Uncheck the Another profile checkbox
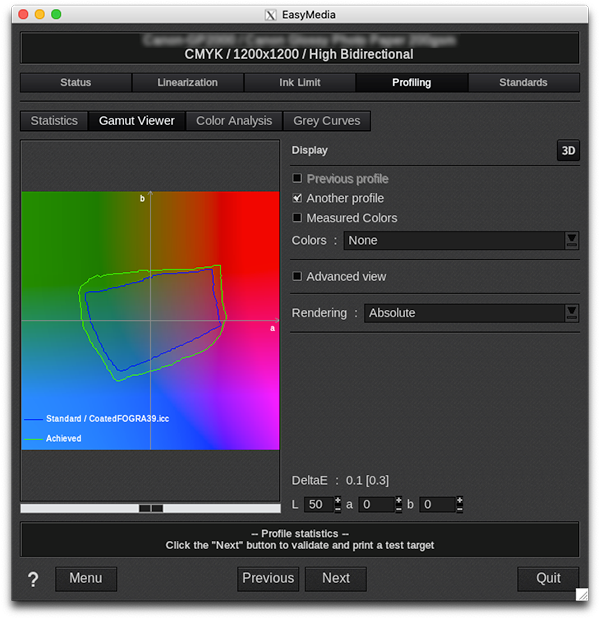The image size is (600, 618). 297,198
